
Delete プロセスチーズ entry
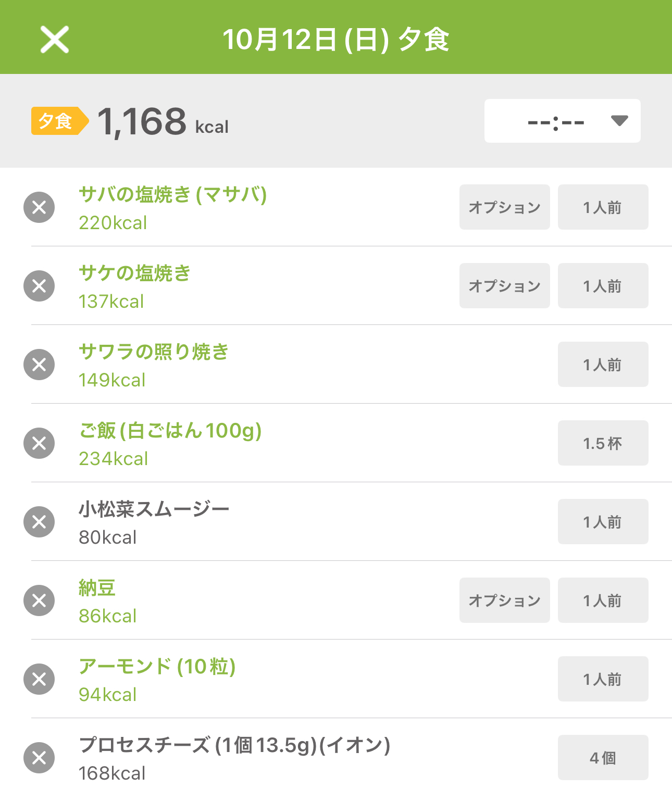tap(39, 758)
